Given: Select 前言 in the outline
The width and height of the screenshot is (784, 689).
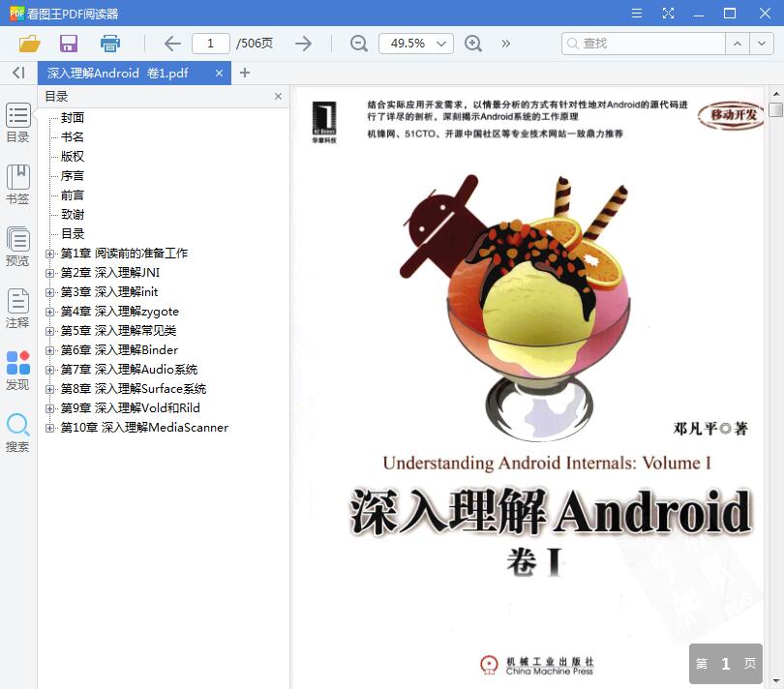Looking at the screenshot, I should [73, 195].
